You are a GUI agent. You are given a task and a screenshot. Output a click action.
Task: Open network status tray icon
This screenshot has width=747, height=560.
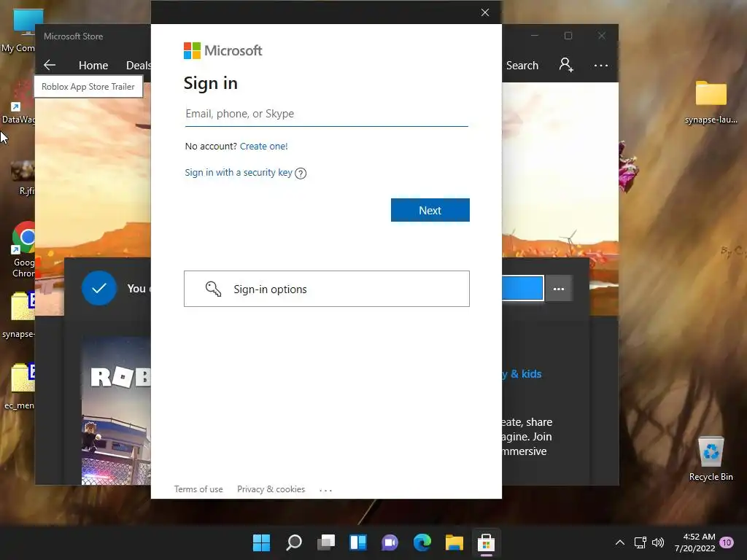pyautogui.click(x=640, y=542)
